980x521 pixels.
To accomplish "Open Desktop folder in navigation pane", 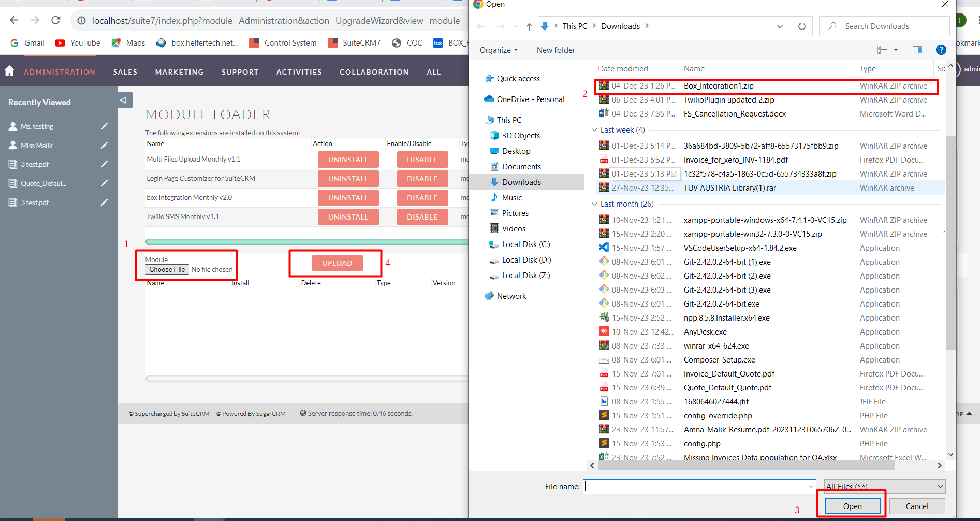I will [x=510, y=151].
